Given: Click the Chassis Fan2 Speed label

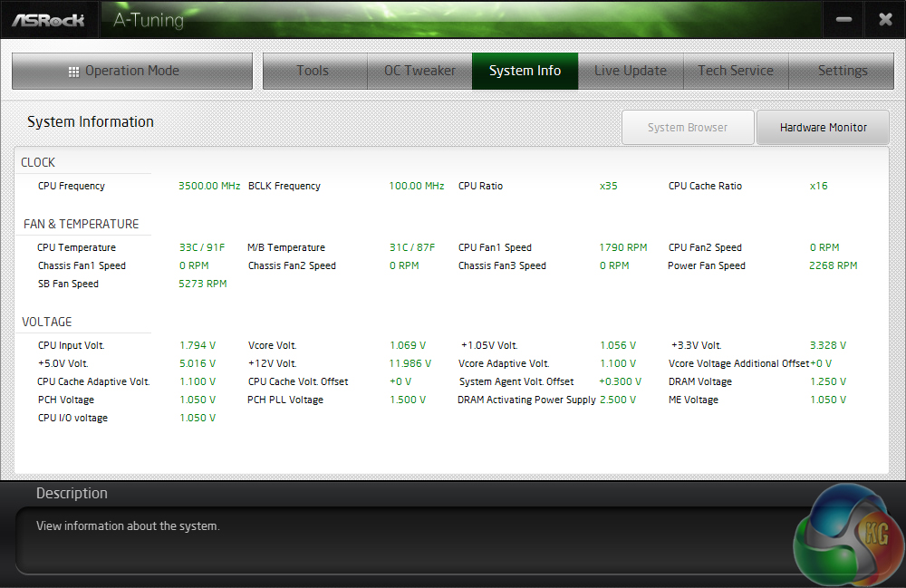Looking at the screenshot, I should pyautogui.click(x=292, y=265).
